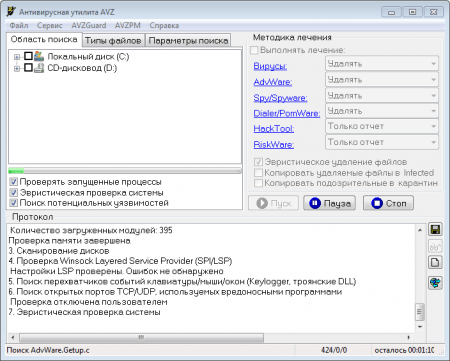Click the Стоп button
The width and height of the screenshot is (450, 361).
[388, 203]
